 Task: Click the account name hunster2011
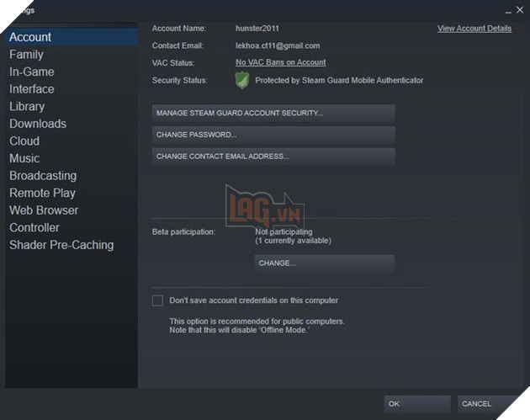click(257, 29)
